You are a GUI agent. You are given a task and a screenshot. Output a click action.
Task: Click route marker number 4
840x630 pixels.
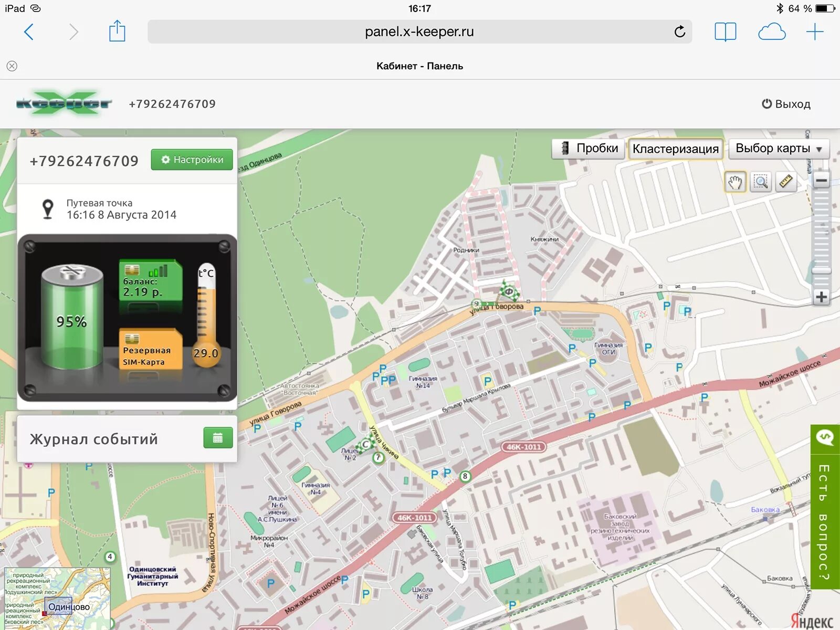point(110,556)
